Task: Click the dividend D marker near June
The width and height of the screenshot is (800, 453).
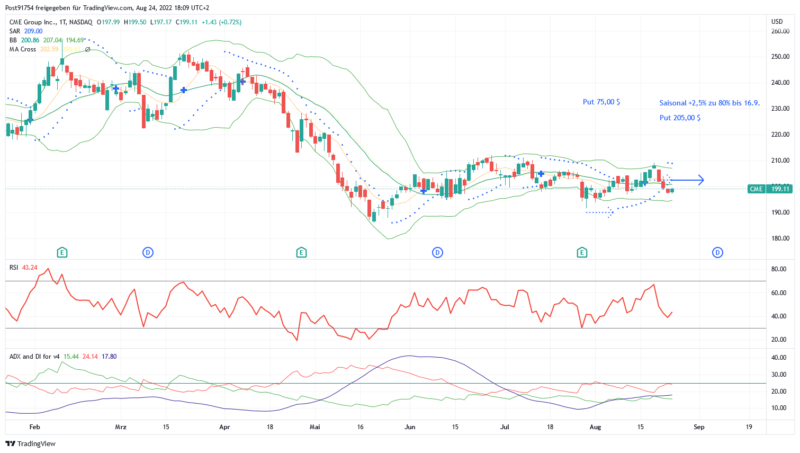Action: (x=437, y=252)
